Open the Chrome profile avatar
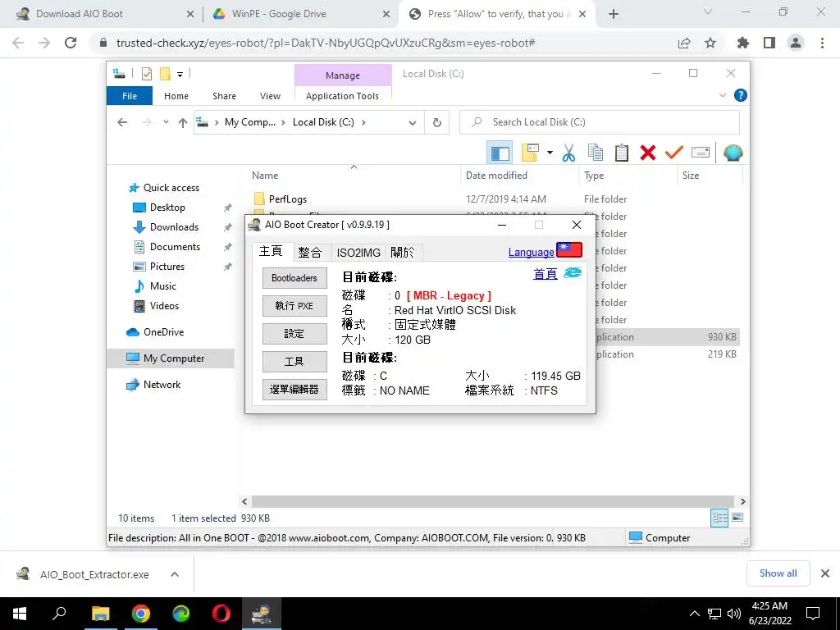The width and height of the screenshot is (840, 630). (x=796, y=43)
